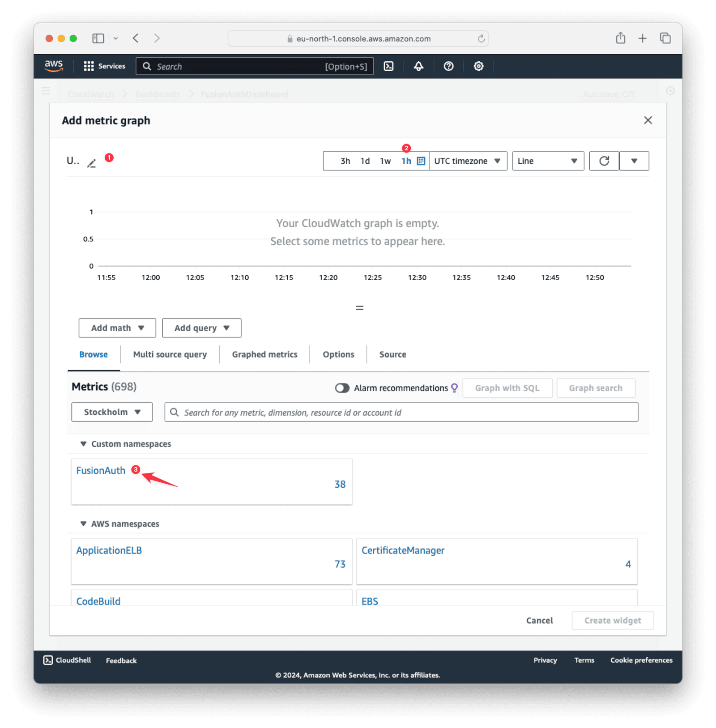Refresh the graph with the reload icon

click(x=604, y=161)
